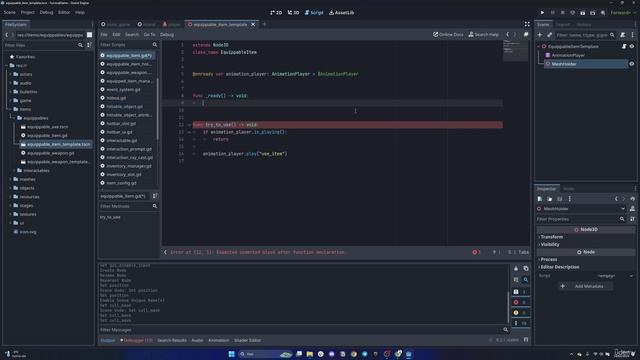The height and width of the screenshot is (360, 640).
Task: Instantiate a child scene with link icon
Action: coord(549,35)
